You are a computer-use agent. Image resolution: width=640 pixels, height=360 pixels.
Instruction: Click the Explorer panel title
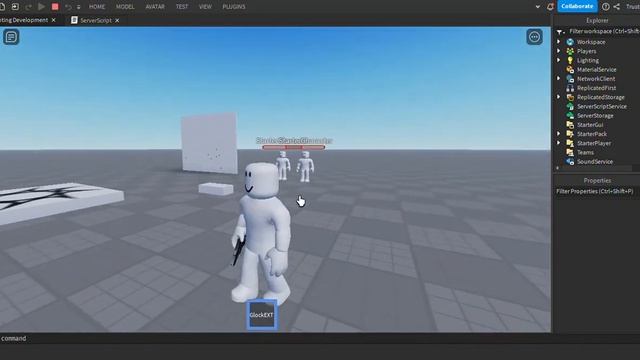(597, 20)
